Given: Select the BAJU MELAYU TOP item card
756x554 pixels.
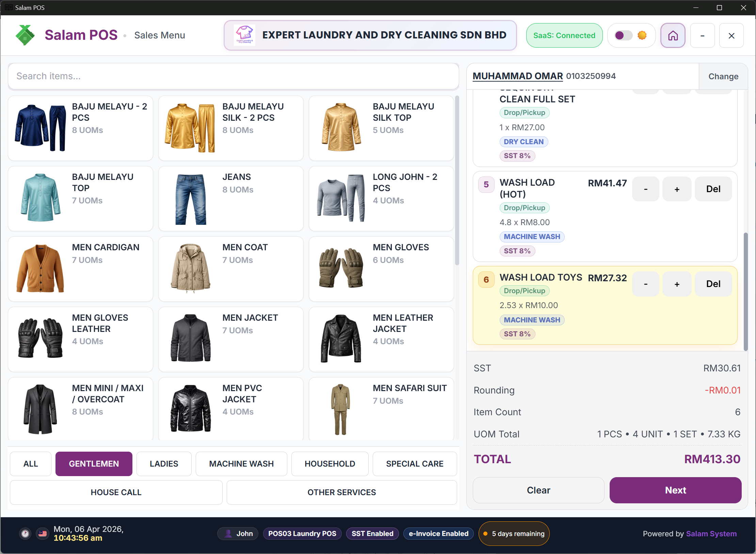Looking at the screenshot, I should point(81,199).
